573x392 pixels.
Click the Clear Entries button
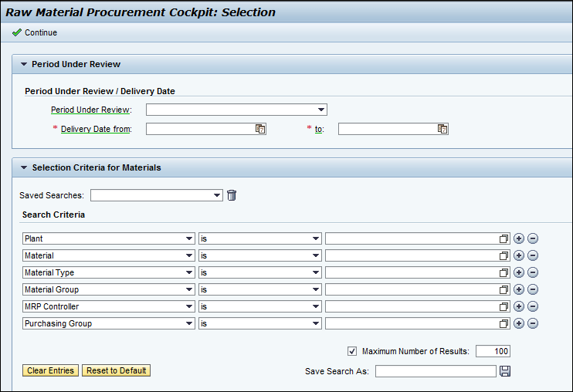pyautogui.click(x=50, y=371)
